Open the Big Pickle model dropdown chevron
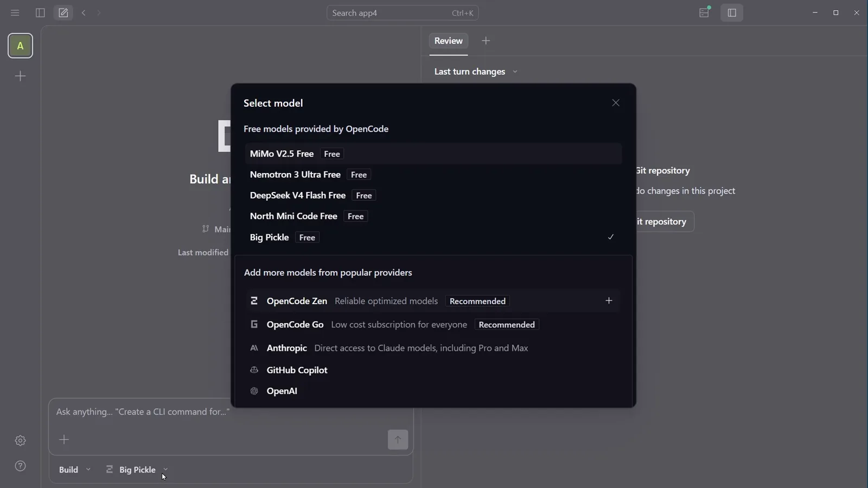The width and height of the screenshot is (868, 488). click(x=165, y=470)
